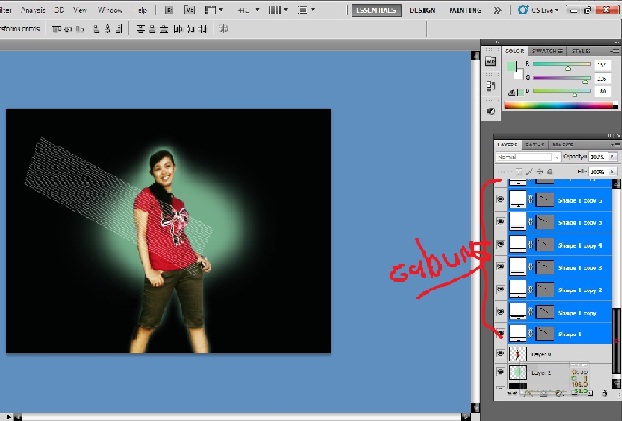Distribute left edges of layers

click(x=178, y=29)
